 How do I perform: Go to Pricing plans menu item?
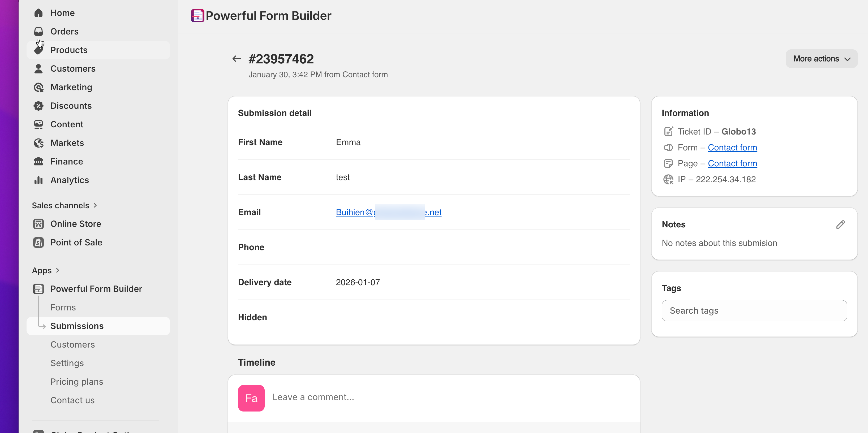pos(77,382)
